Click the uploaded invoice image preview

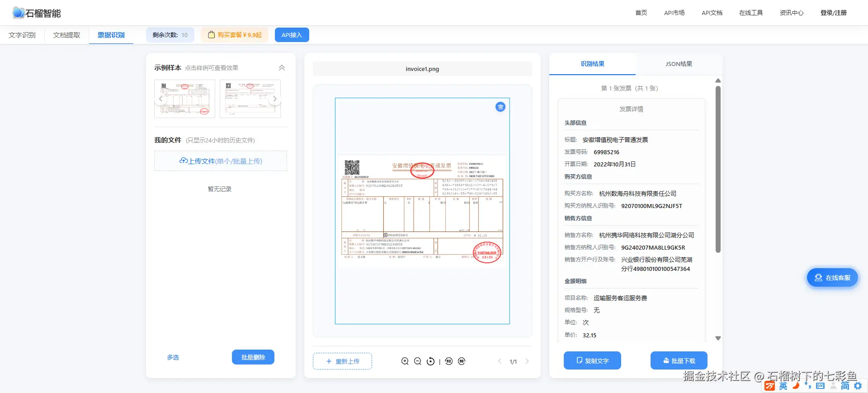pos(422,211)
